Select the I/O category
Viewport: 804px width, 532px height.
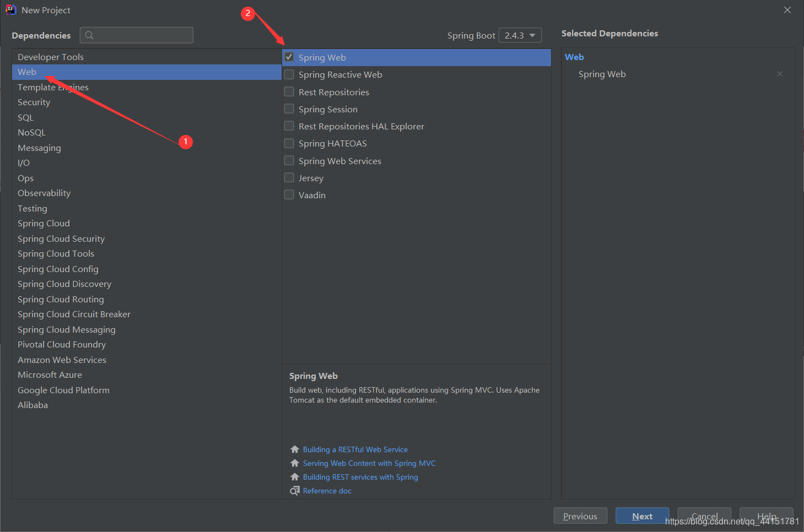147,163
